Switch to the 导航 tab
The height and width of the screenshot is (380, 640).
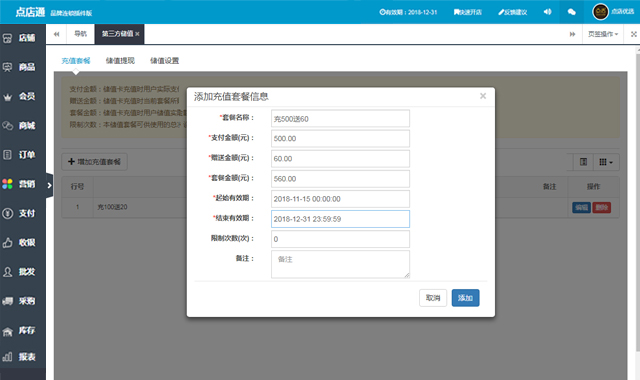click(80, 34)
